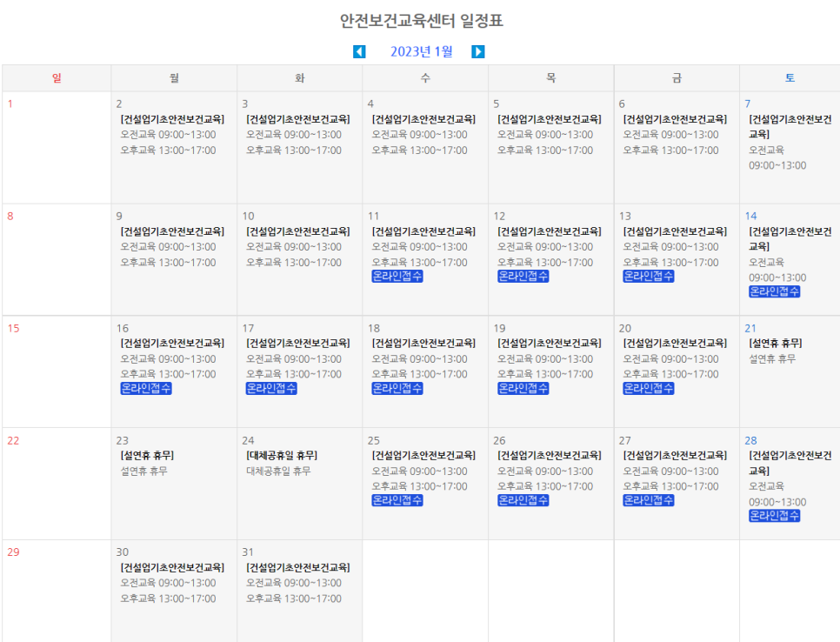
Task: Open 온라인접수 for January 16
Action: 146,389
